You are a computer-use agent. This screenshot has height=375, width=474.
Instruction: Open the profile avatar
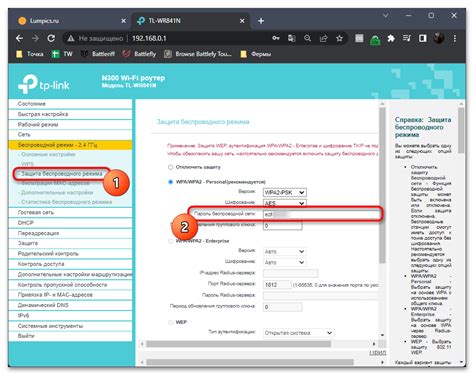click(x=439, y=38)
